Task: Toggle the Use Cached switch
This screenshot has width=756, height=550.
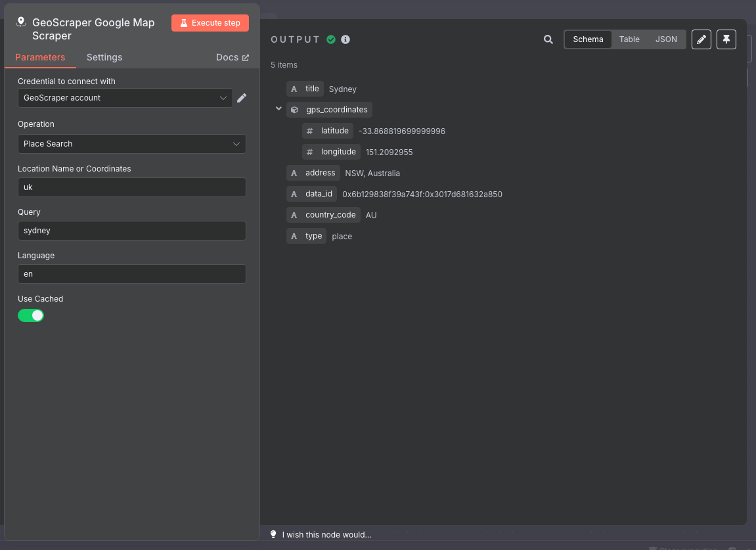Action: pyautogui.click(x=31, y=315)
